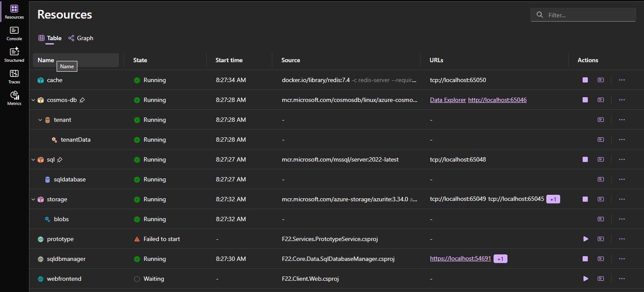Stop the cache resource

tap(585, 80)
